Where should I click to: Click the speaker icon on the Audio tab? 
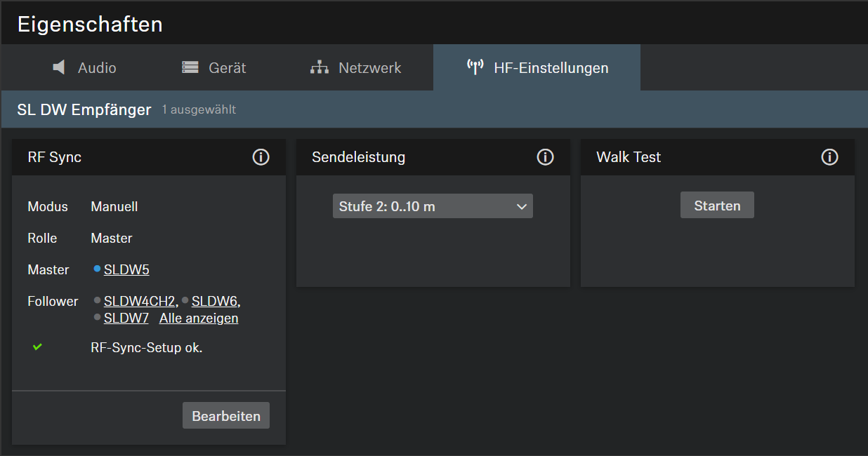(x=60, y=67)
